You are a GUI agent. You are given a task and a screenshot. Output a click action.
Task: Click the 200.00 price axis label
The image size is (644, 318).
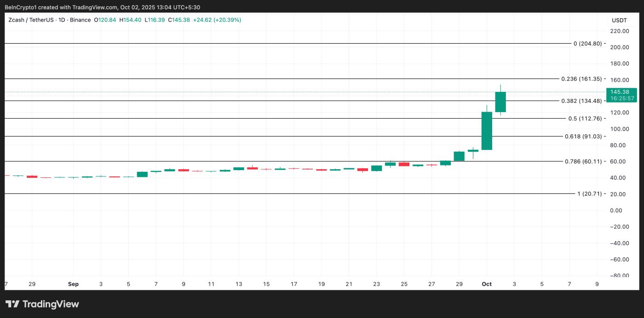(619, 47)
